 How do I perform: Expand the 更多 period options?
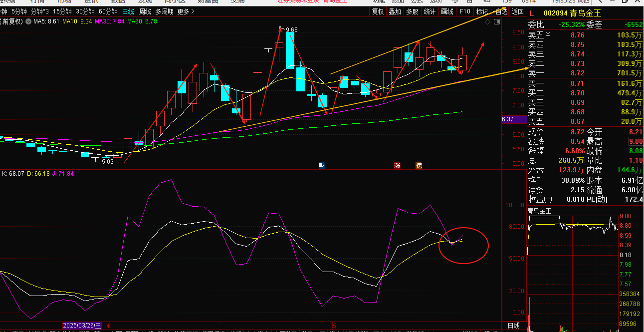tap(186, 11)
